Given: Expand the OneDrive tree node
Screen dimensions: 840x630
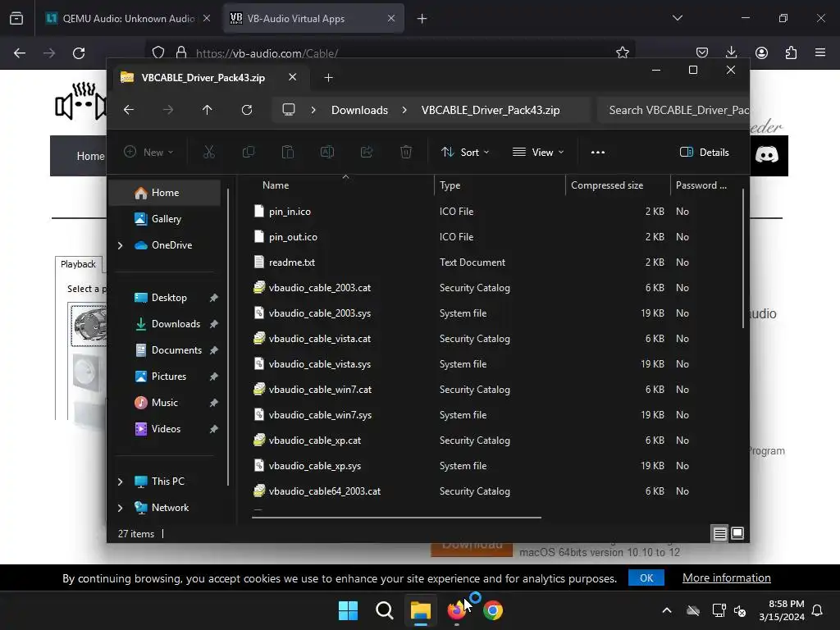Looking at the screenshot, I should pos(120,245).
